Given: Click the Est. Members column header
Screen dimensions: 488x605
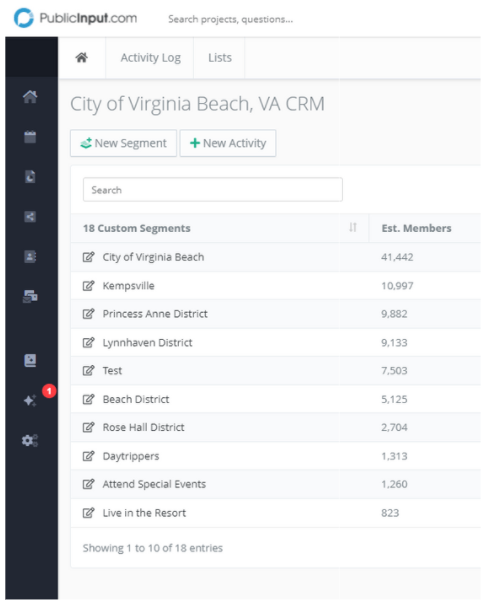Looking at the screenshot, I should [417, 228].
